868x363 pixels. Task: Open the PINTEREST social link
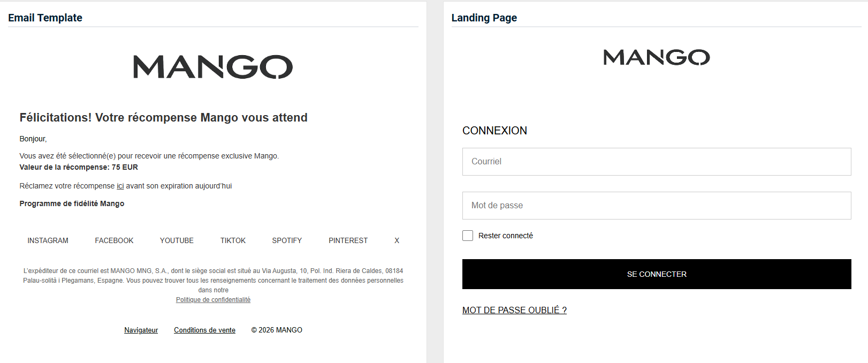(348, 241)
